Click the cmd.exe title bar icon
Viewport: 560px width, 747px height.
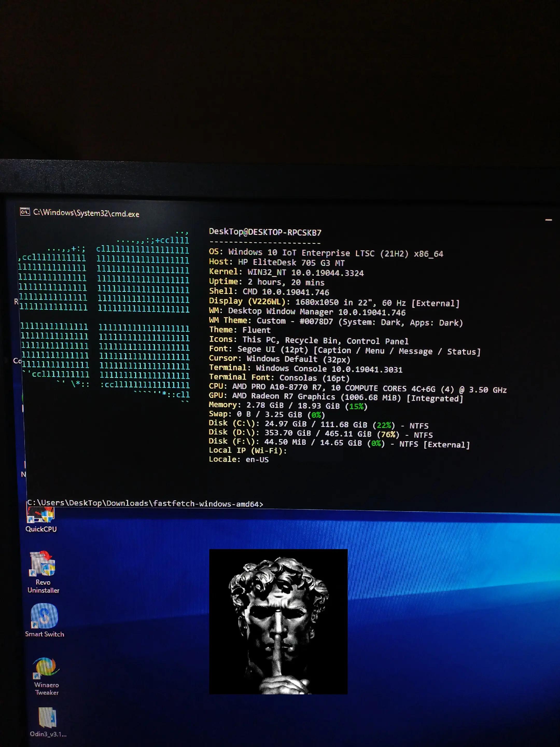tap(25, 212)
